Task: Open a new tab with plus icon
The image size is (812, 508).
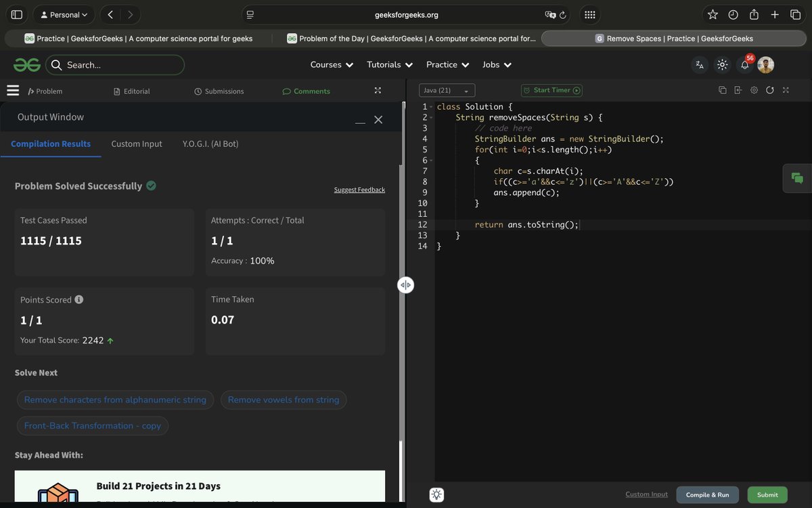Action: (x=775, y=14)
